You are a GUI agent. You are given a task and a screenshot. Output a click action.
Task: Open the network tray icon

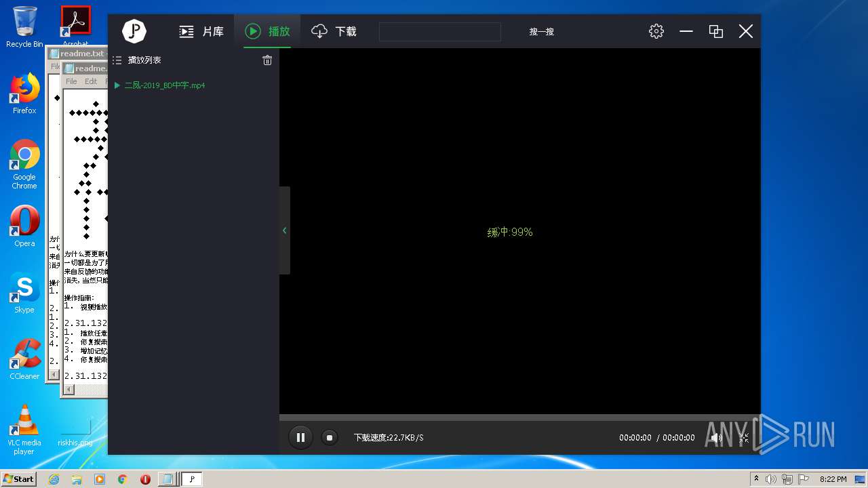pos(787,479)
